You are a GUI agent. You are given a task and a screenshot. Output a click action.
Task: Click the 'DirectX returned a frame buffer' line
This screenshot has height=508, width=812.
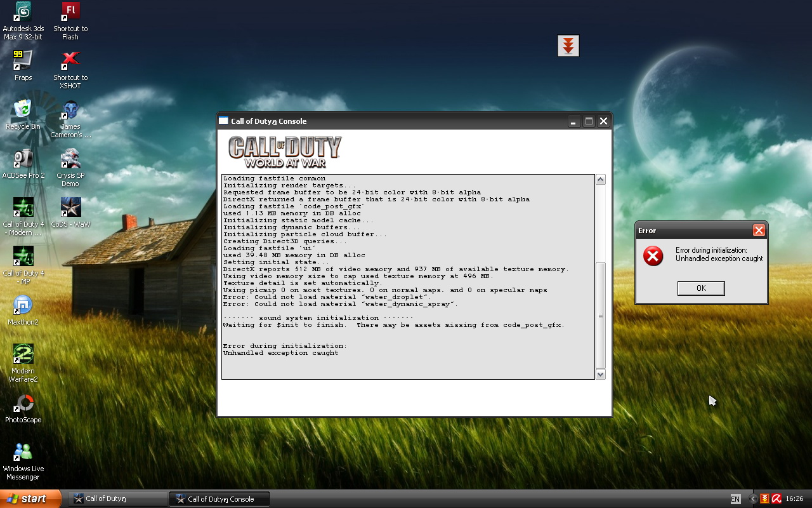(x=376, y=199)
